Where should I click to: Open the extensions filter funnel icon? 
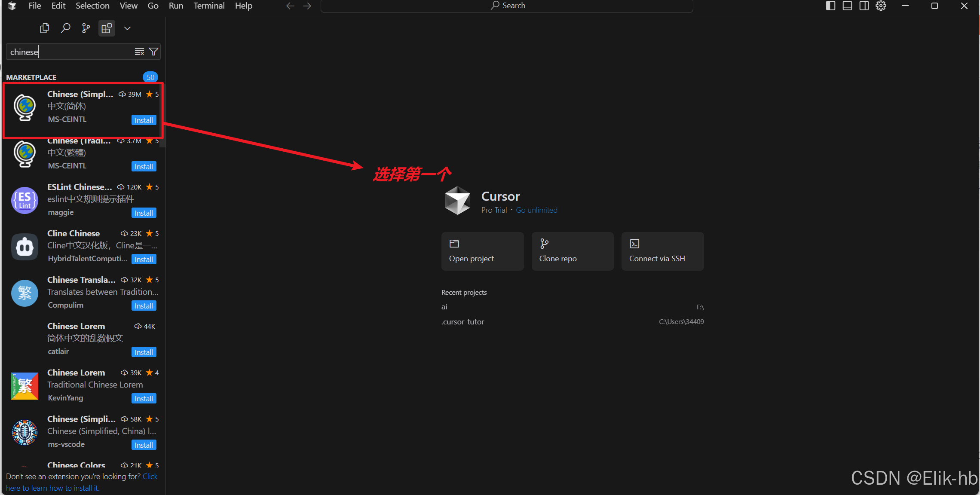(x=153, y=52)
